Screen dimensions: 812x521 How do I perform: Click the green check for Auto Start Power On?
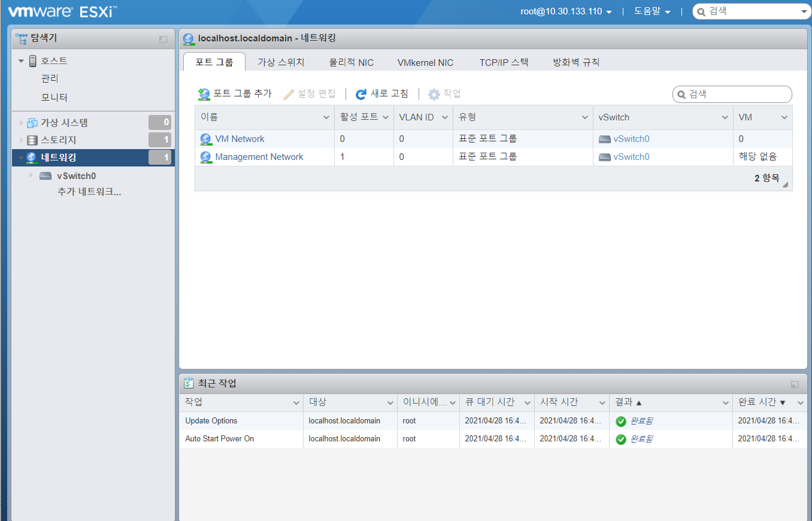pos(621,440)
